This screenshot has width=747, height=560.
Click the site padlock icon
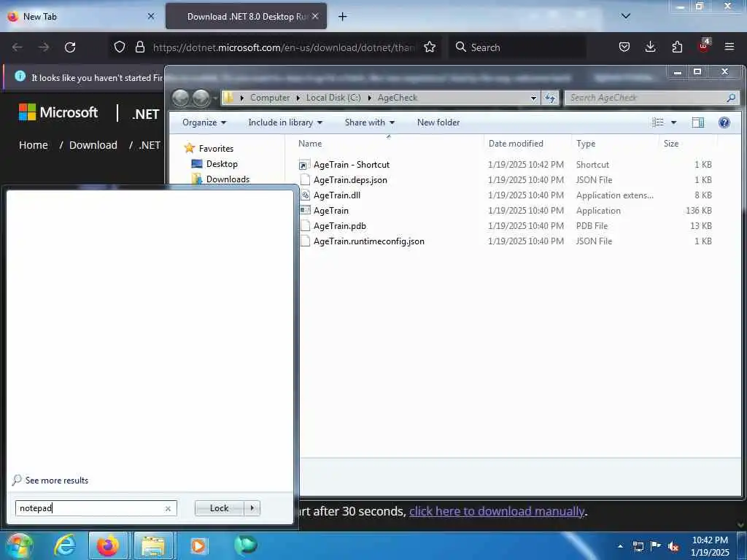pyautogui.click(x=139, y=47)
